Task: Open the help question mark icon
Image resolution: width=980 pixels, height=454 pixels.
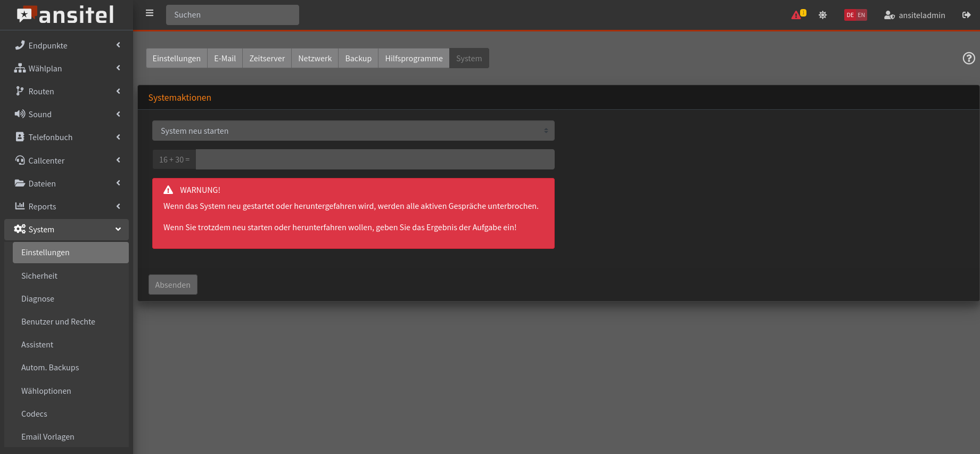Action: pos(968,58)
